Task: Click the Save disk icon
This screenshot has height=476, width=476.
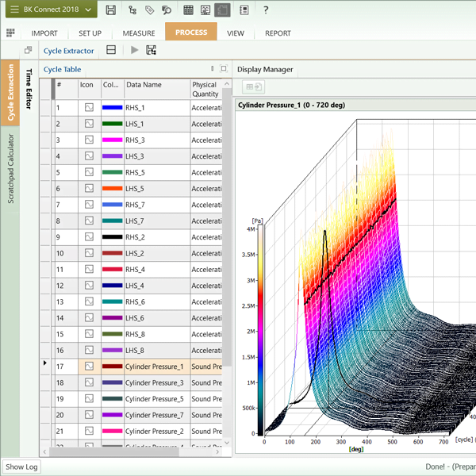Action: click(110, 10)
